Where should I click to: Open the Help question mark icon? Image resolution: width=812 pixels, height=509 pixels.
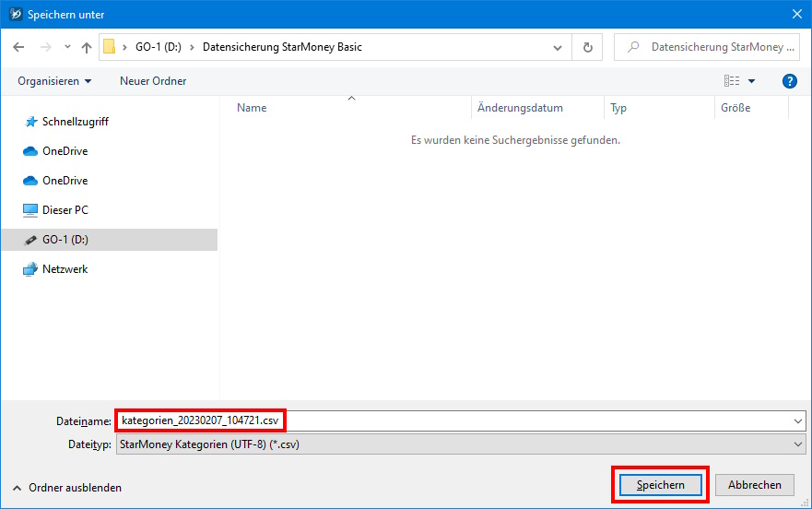789,81
